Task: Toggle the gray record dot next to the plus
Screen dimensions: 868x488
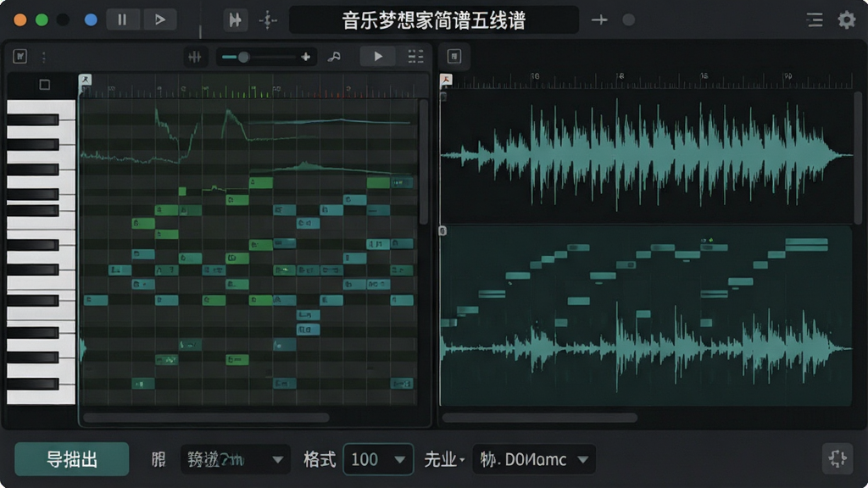Action: point(628,20)
